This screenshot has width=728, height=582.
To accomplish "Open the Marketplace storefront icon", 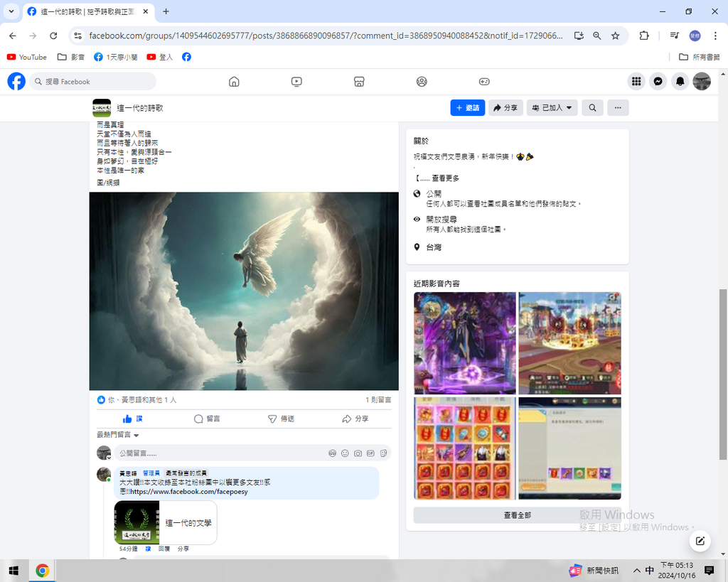I will click(x=359, y=82).
